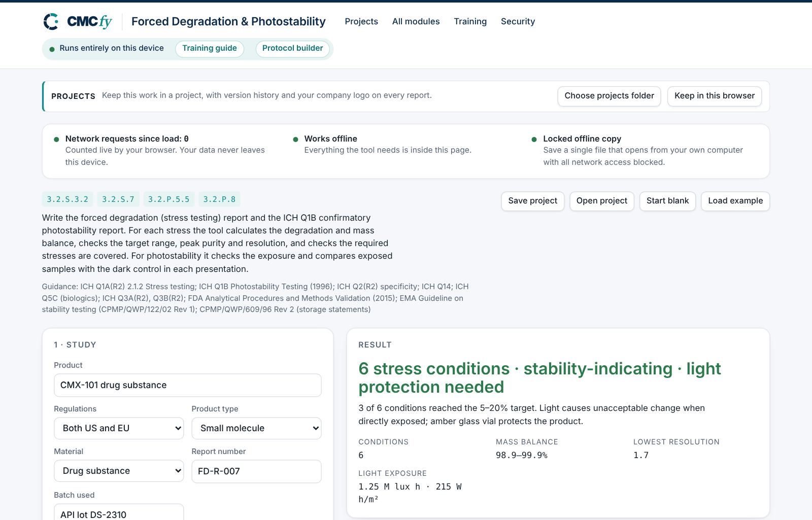The height and width of the screenshot is (520, 812).
Task: Click the lowest resolution value 1.7
Action: (640, 455)
